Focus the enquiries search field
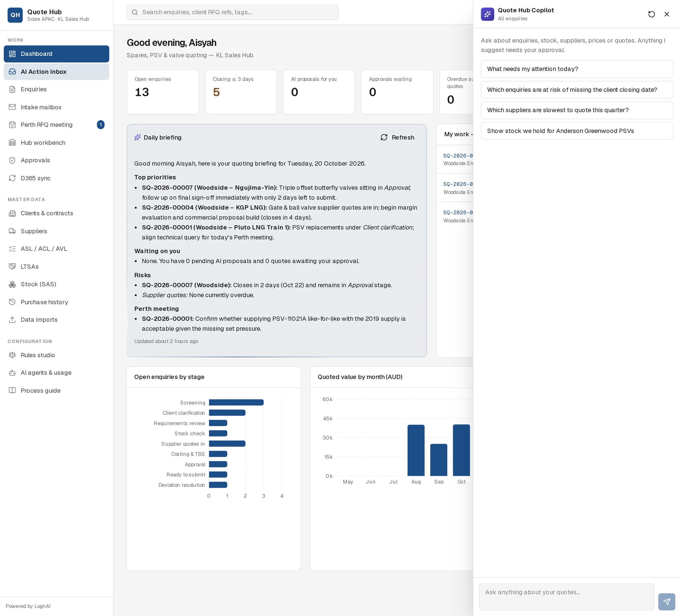 pyautogui.click(x=232, y=13)
